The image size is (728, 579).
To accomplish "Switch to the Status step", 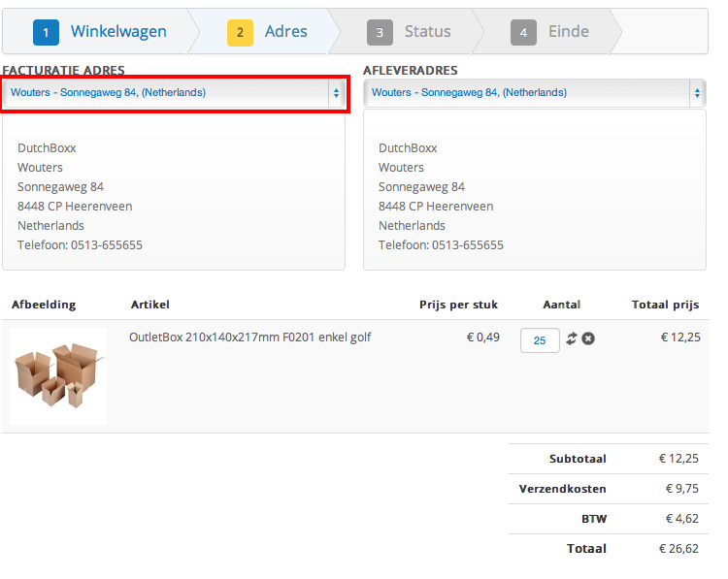I will 428,32.
